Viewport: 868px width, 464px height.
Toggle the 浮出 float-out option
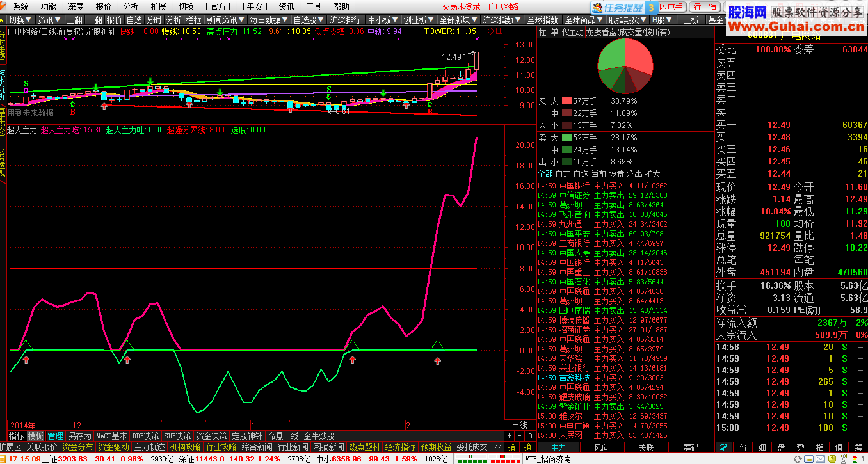tap(634, 173)
